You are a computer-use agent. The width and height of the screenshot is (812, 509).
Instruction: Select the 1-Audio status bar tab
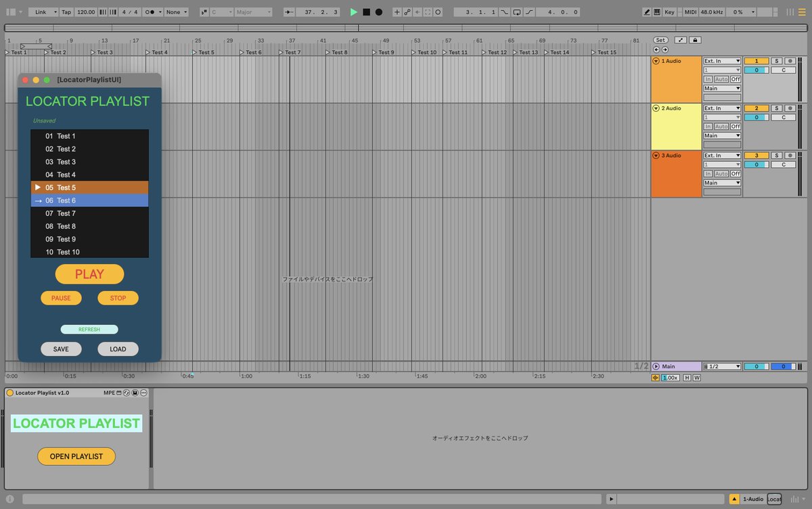click(x=753, y=500)
